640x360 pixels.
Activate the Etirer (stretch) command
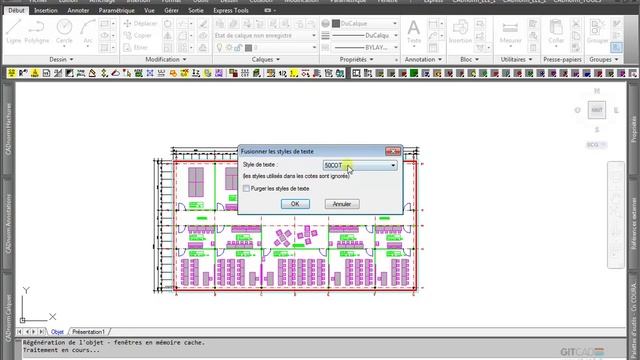pos(136,47)
